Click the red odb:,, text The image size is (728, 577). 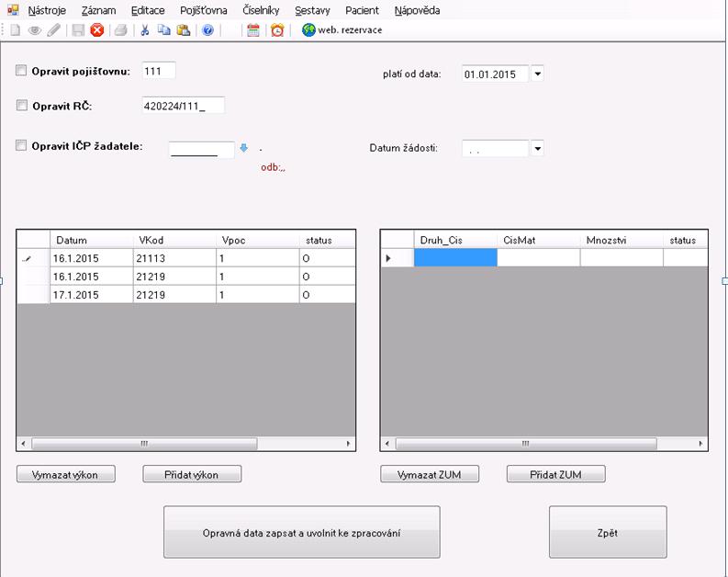click(x=273, y=167)
